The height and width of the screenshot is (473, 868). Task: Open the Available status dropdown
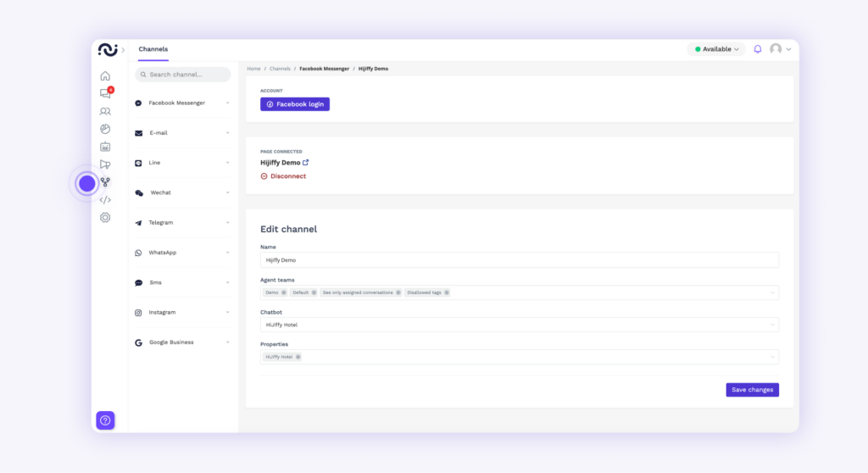click(x=716, y=49)
